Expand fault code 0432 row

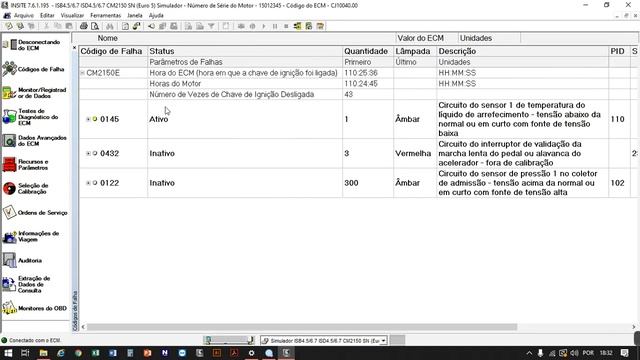tap(88, 153)
